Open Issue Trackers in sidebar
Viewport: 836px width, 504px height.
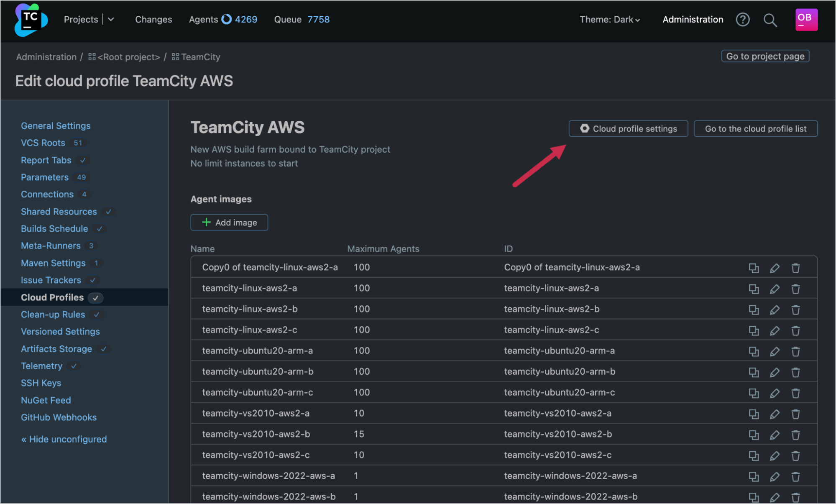click(51, 280)
